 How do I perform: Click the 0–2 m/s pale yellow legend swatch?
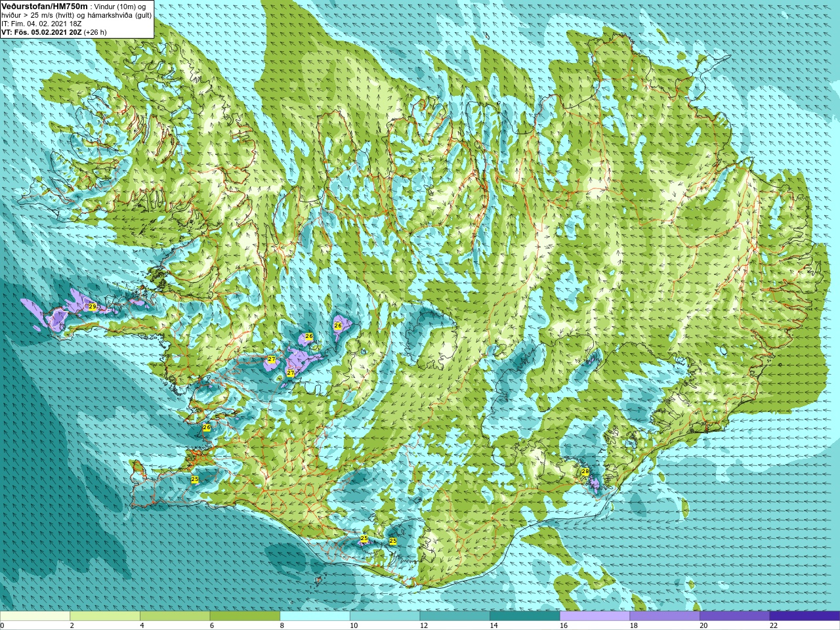coord(35,616)
